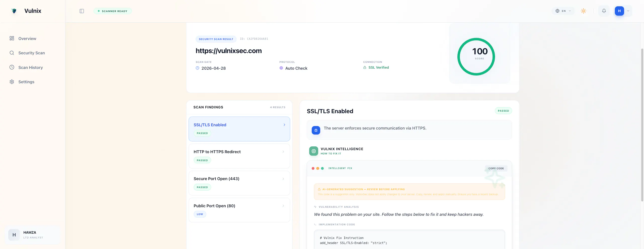Expand the user account menu chevron
644x249 pixels.
coord(628,11)
